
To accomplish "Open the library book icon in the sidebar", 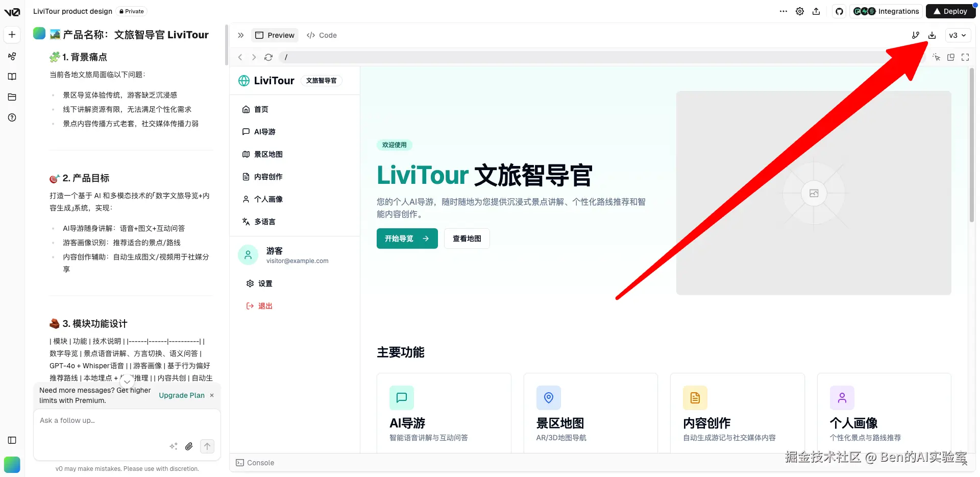I will point(12,77).
